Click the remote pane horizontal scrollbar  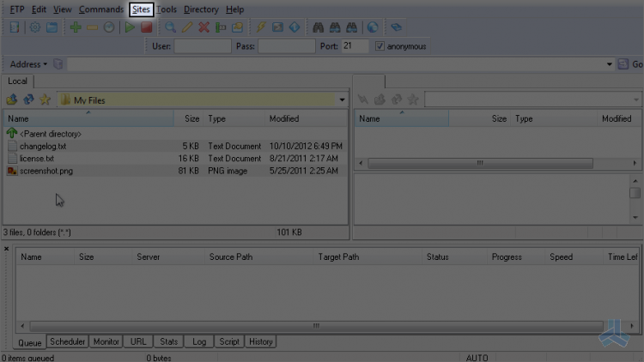click(480, 163)
